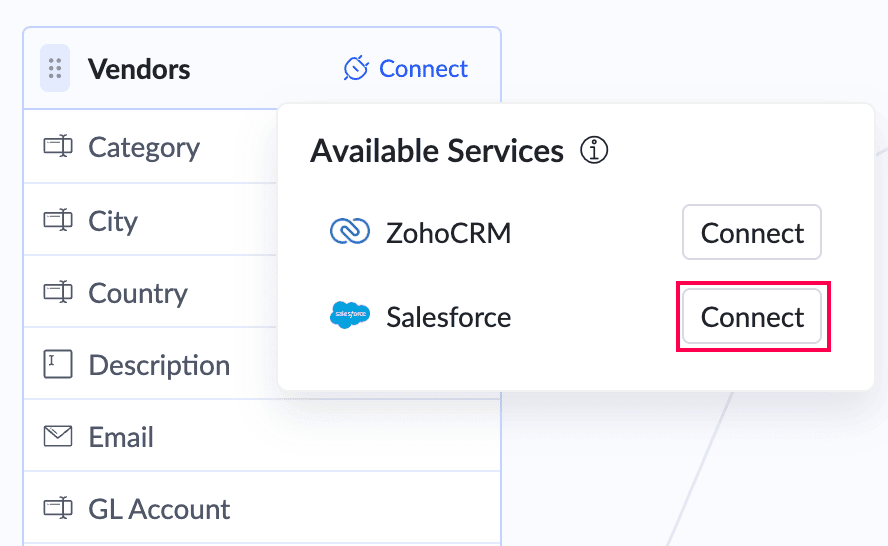Click the ZohoCRM chain-link logo

tap(350, 232)
